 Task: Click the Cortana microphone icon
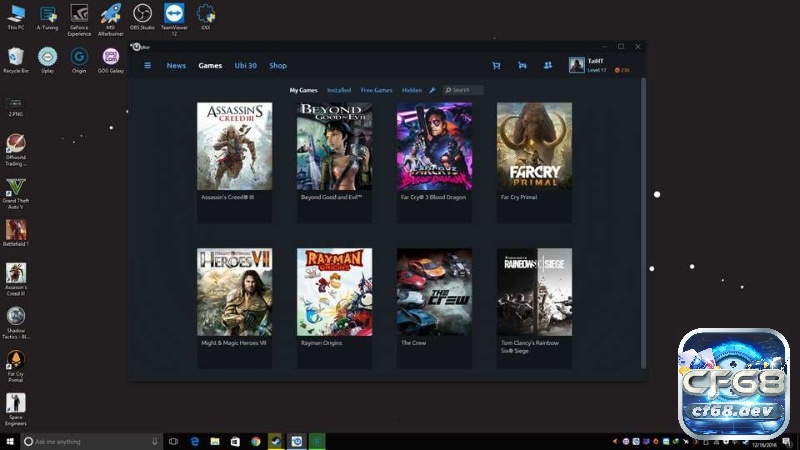pos(155,441)
